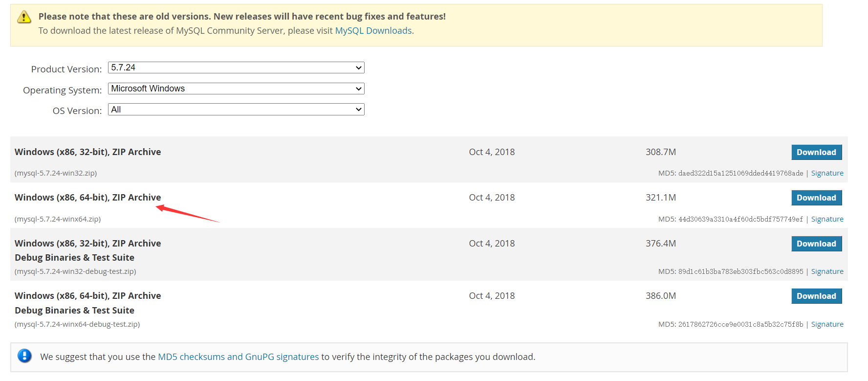This screenshot has width=868, height=381.
Task: Open the MySQL Downloads link
Action: tap(373, 30)
